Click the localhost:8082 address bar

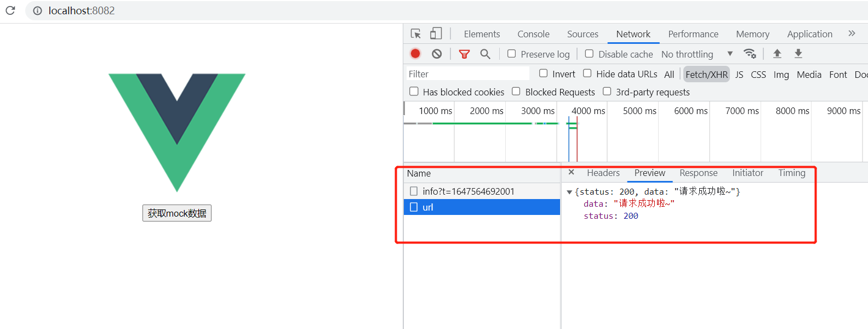pos(447,10)
